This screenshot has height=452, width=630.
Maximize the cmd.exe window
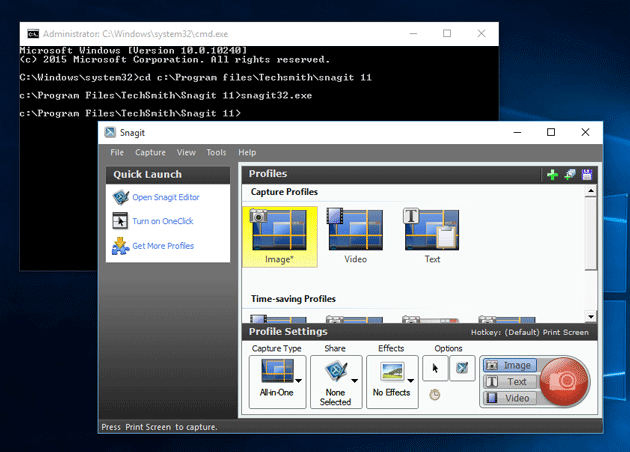pos(447,33)
